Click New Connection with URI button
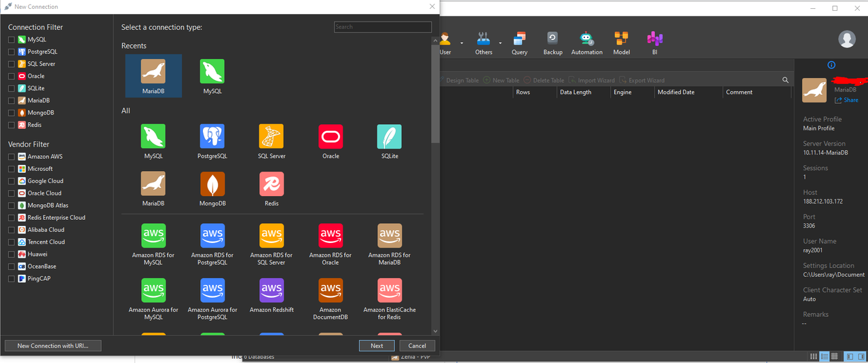Screen dimensions: 868x363 [53, 345]
